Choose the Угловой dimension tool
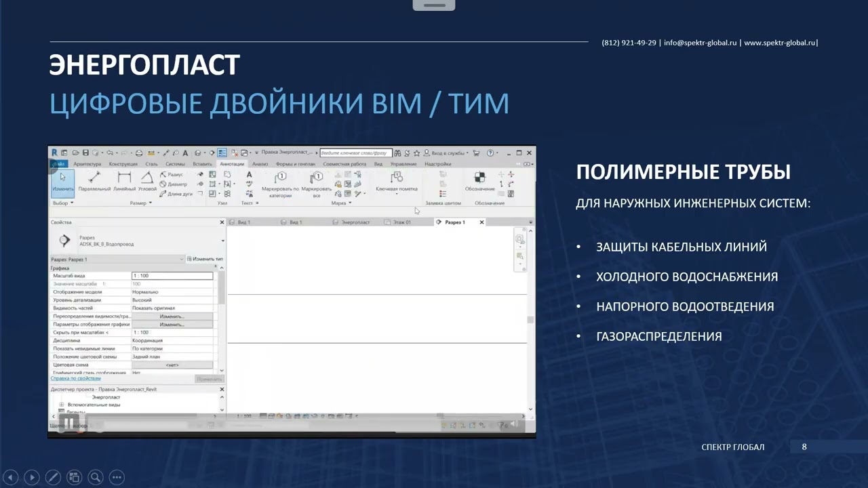This screenshot has height=488, width=868. click(147, 182)
